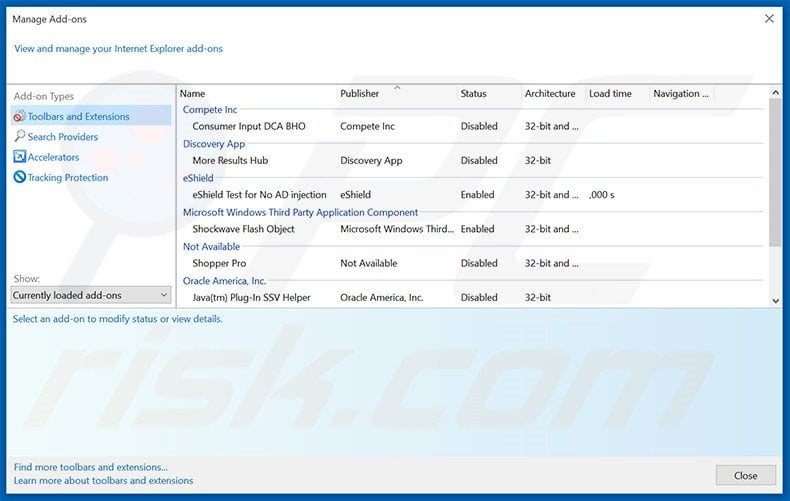This screenshot has width=790, height=501.
Task: Click the Close button
Action: (746, 475)
